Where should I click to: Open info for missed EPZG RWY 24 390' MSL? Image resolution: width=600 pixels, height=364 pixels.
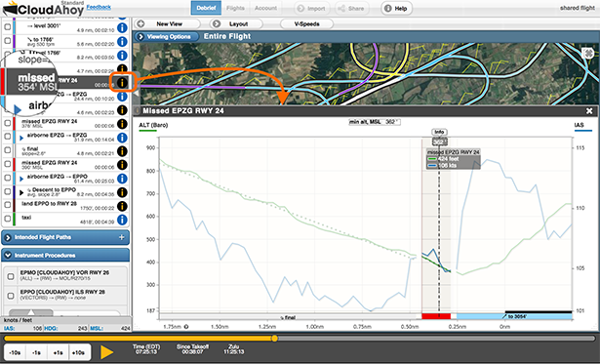(x=122, y=165)
